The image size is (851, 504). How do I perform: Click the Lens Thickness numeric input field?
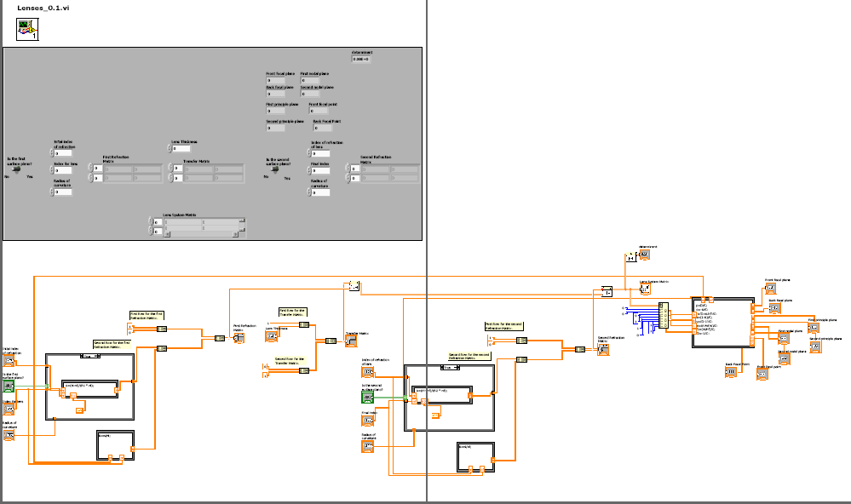pos(181,149)
